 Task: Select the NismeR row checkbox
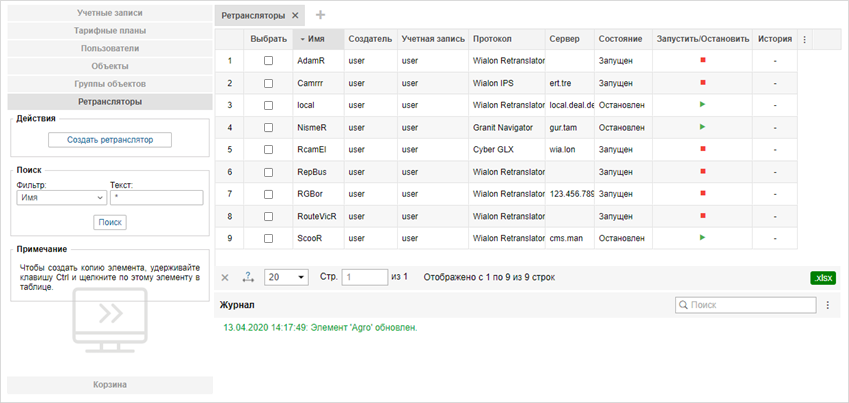point(268,128)
